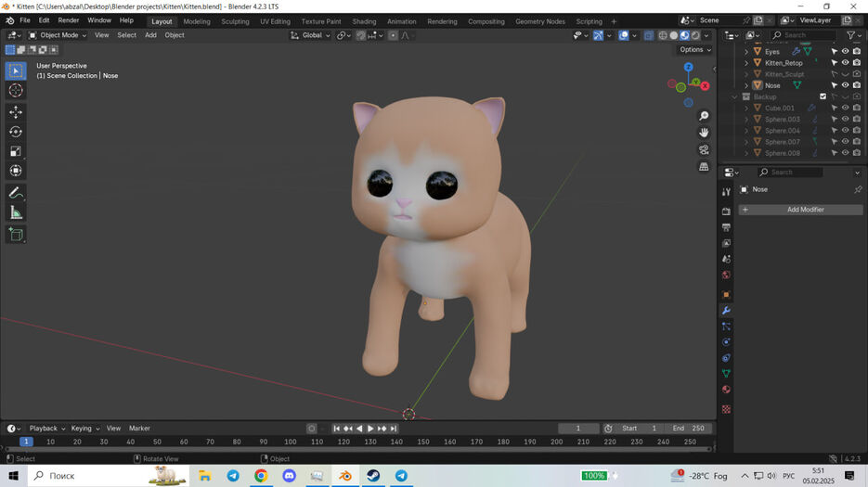This screenshot has height=487, width=868.
Task: Switch to the Shading workspace tab
Action: point(364,21)
